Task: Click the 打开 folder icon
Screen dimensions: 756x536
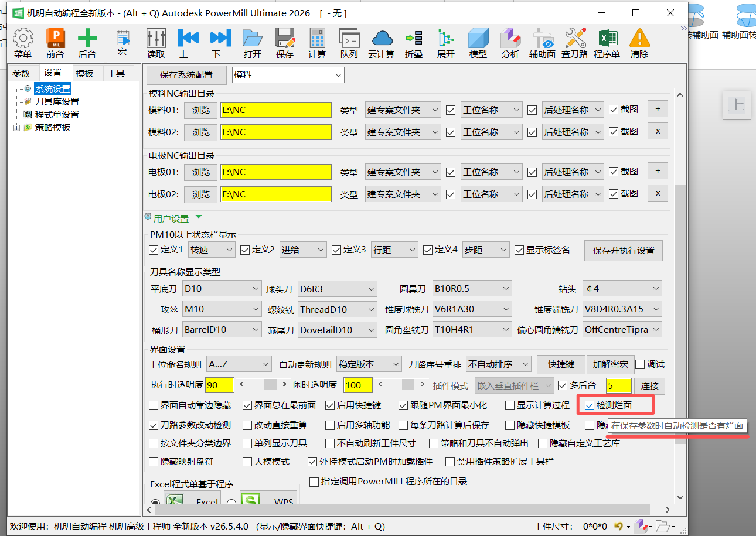Action: (253, 43)
